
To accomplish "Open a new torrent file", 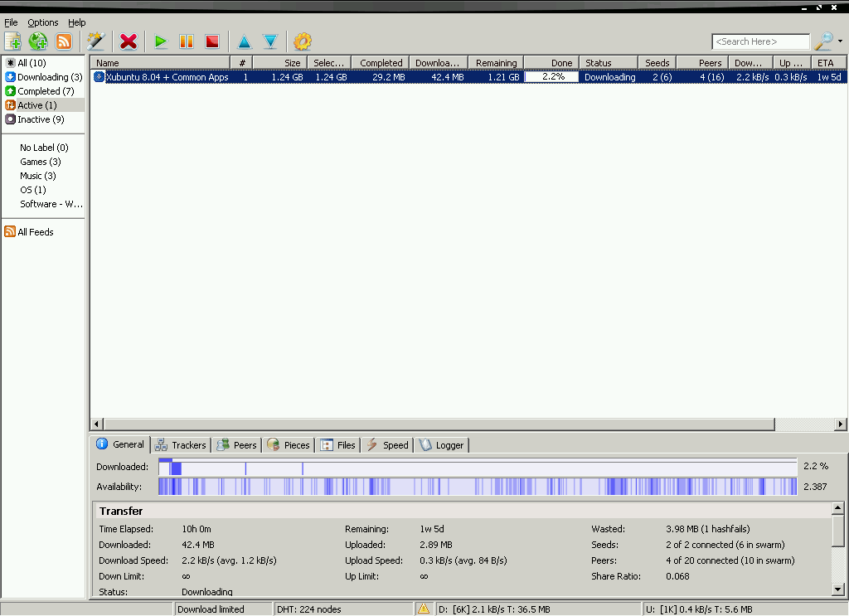I will coord(12,41).
